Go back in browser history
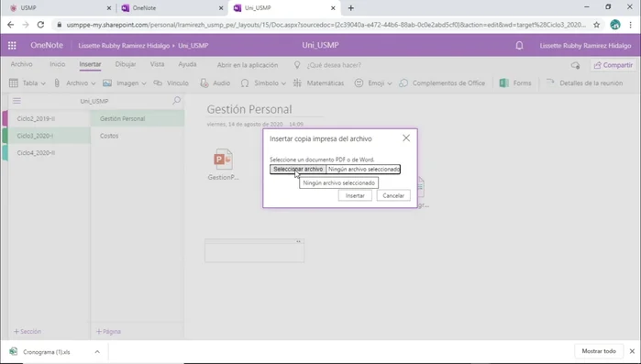The image size is (641, 364). pyautogui.click(x=11, y=25)
